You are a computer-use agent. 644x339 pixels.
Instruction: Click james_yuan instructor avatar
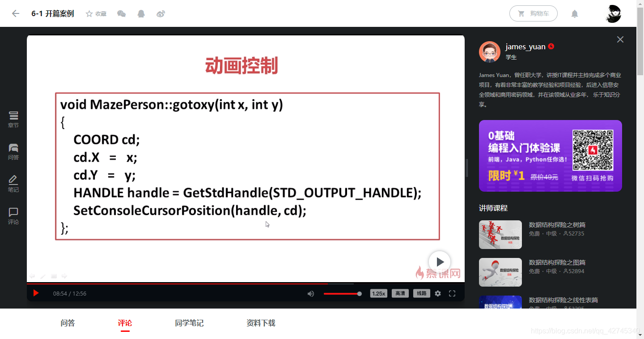click(x=490, y=52)
